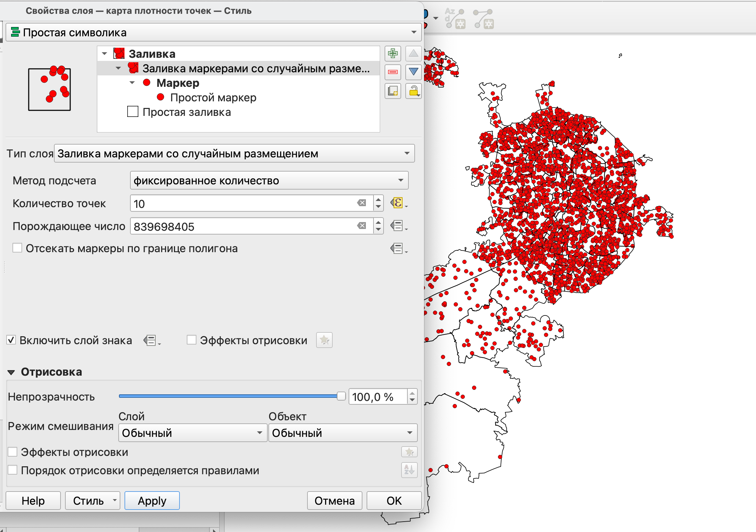Viewport: 756px width, 532px height.
Task: Enable Порядок отрисовки определяется правилами checkbox
Action: coord(13,470)
